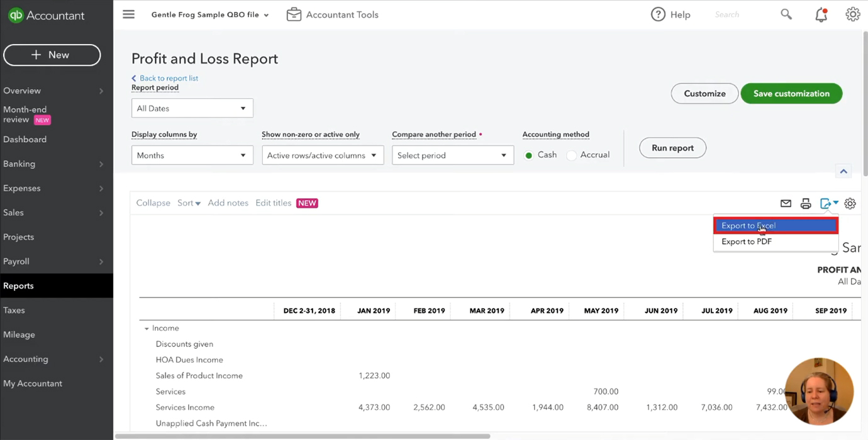Open the hamburger navigation menu icon

(128, 14)
